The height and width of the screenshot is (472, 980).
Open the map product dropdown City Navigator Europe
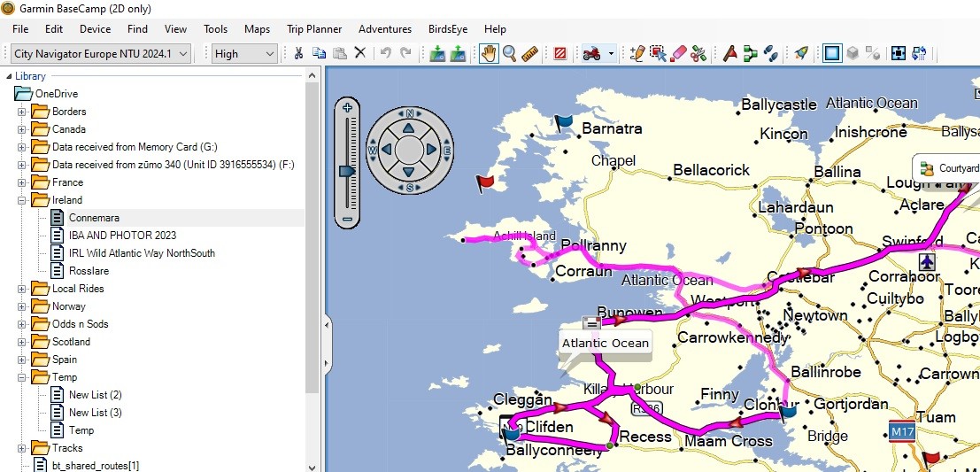click(x=100, y=54)
